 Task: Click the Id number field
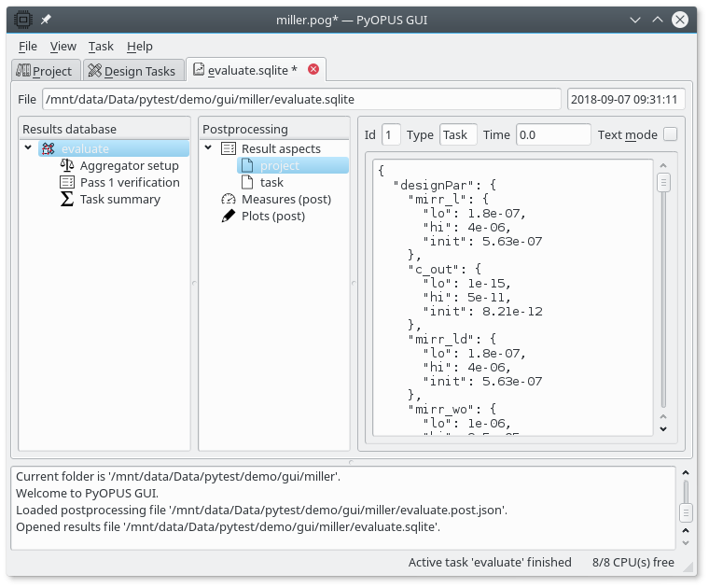pyautogui.click(x=391, y=134)
